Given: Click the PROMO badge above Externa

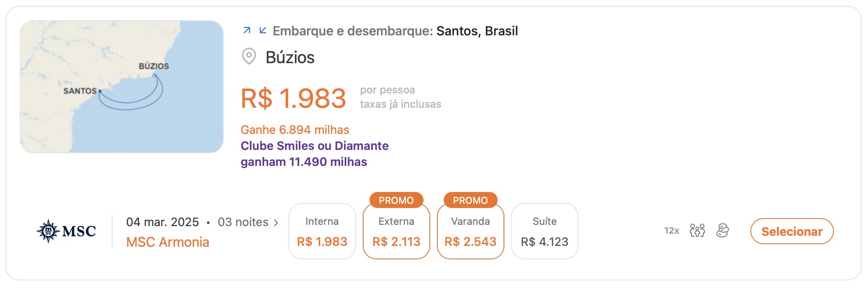Looking at the screenshot, I should pyautogui.click(x=396, y=200).
